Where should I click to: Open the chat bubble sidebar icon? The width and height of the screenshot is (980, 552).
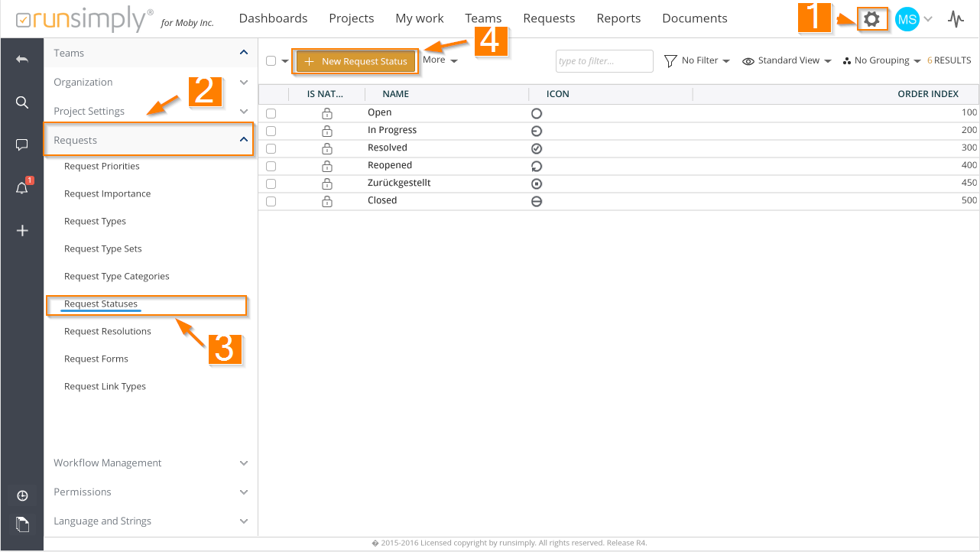coord(22,145)
